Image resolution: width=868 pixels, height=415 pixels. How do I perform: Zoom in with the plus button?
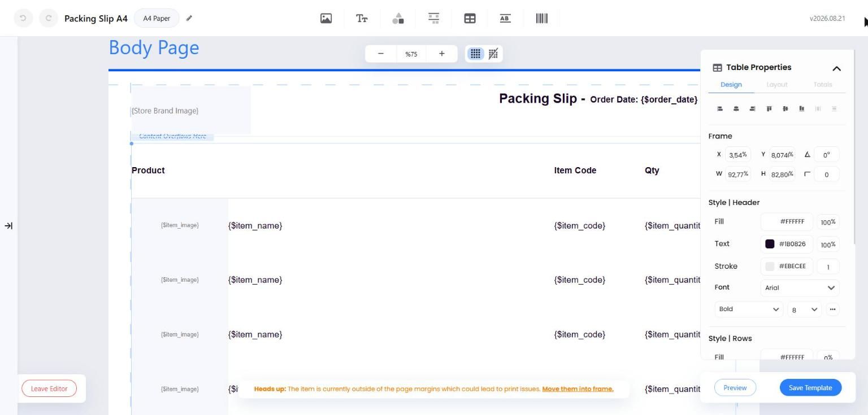coord(442,54)
